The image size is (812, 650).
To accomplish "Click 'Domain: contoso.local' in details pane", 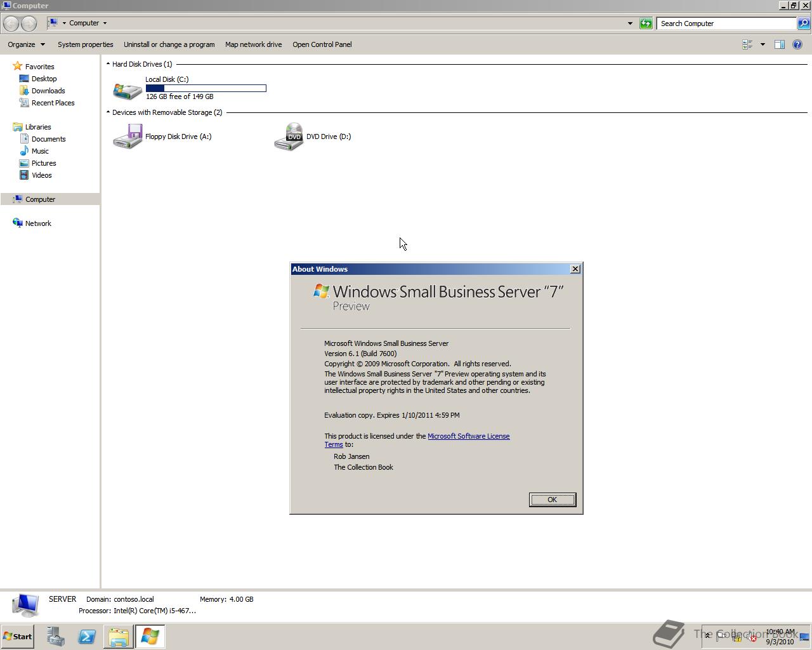I will coord(120,599).
